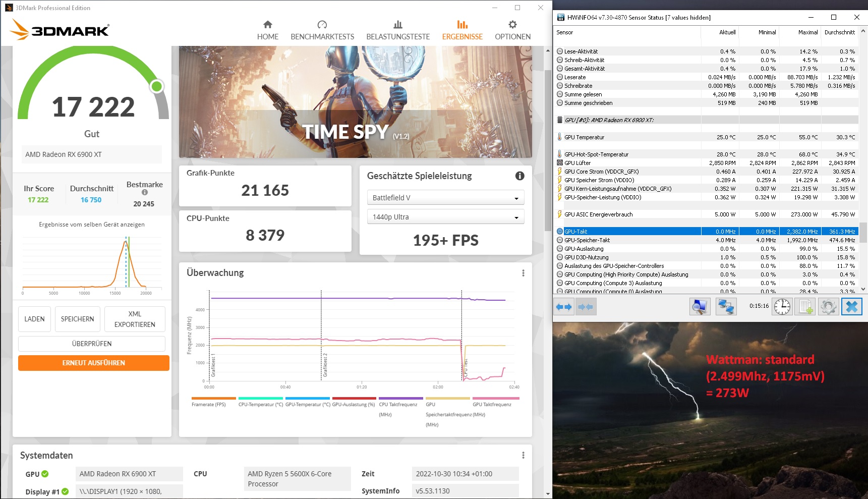Click the LADEN button

(x=34, y=319)
